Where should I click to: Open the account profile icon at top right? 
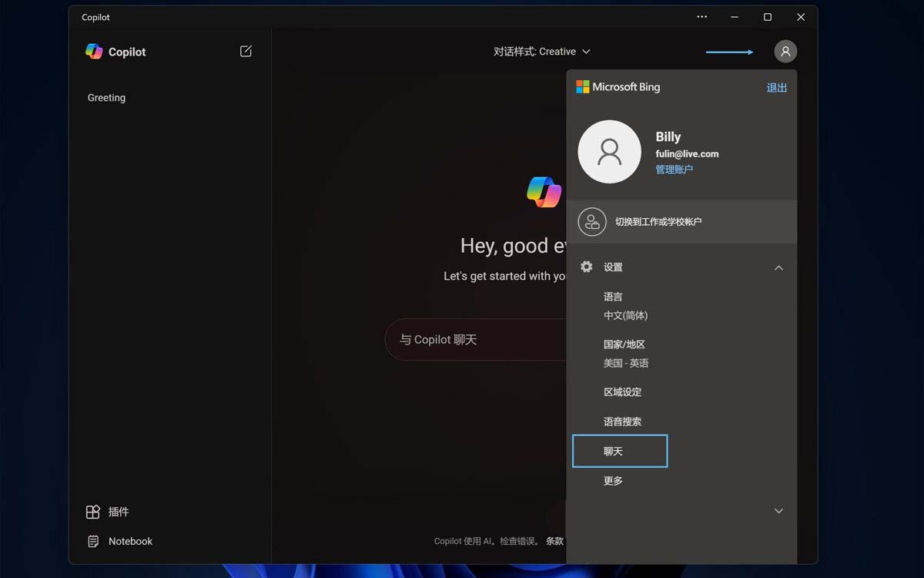[x=785, y=52]
